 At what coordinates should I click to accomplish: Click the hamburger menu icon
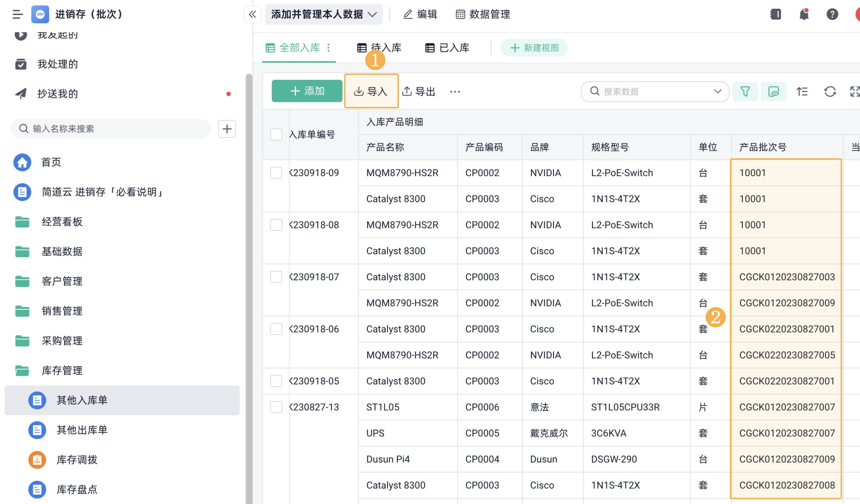17,14
